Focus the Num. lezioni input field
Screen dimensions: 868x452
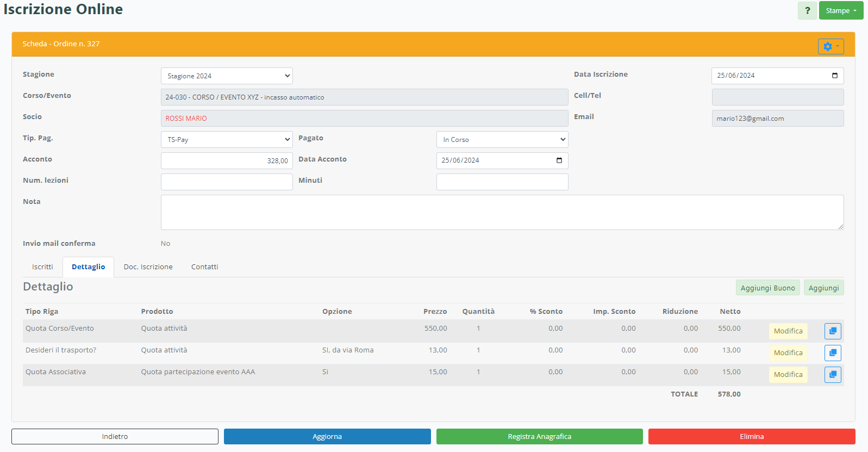(227, 182)
